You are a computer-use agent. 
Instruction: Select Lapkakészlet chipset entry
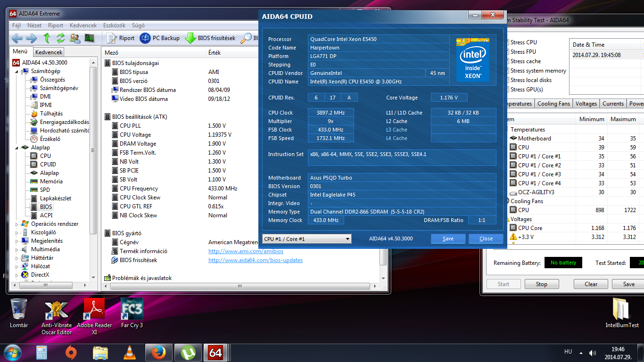coord(55,198)
